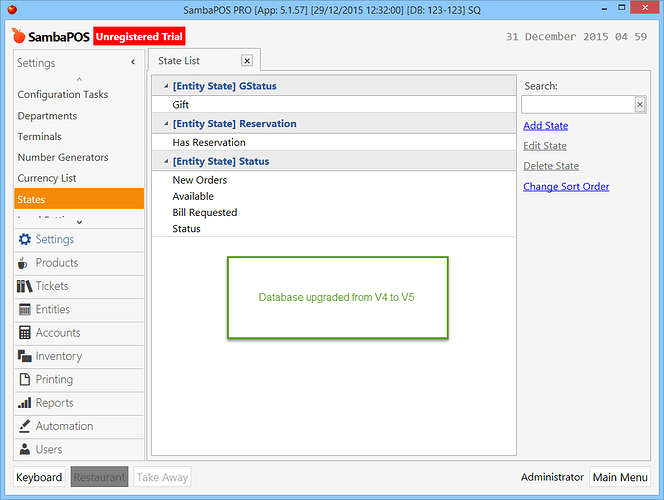The height and width of the screenshot is (500, 664).
Task: Switch to Restaurant department
Action: [100, 477]
